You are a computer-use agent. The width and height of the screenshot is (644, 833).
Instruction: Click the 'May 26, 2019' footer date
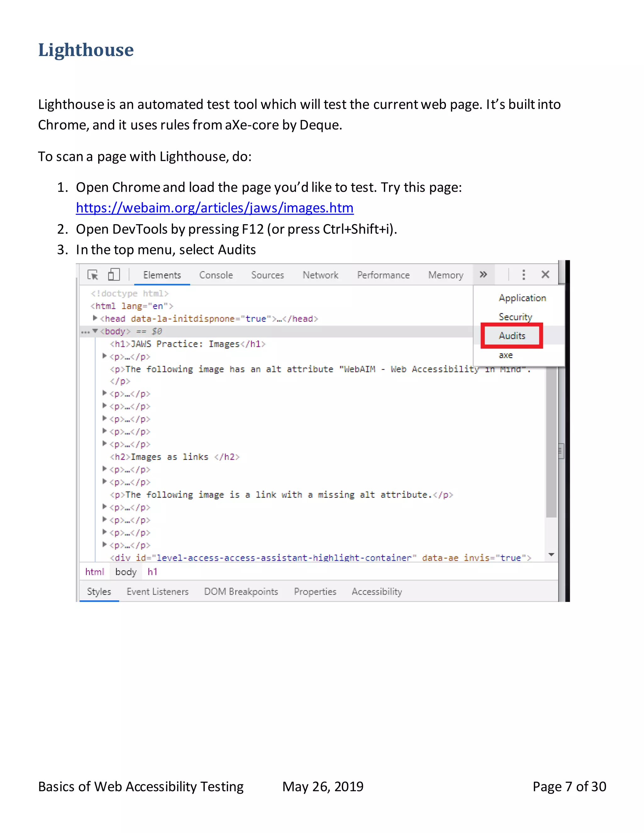pos(323,786)
